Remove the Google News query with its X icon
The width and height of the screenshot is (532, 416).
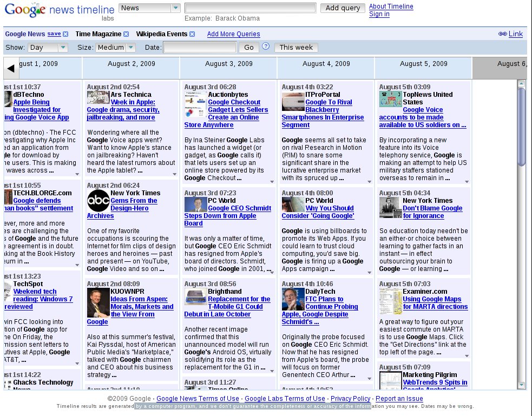65,34
